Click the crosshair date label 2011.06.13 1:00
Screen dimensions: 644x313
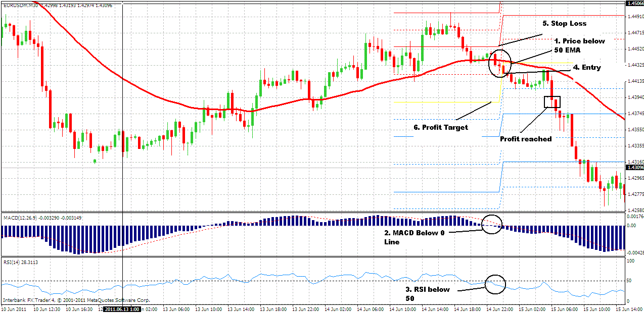click(121, 308)
